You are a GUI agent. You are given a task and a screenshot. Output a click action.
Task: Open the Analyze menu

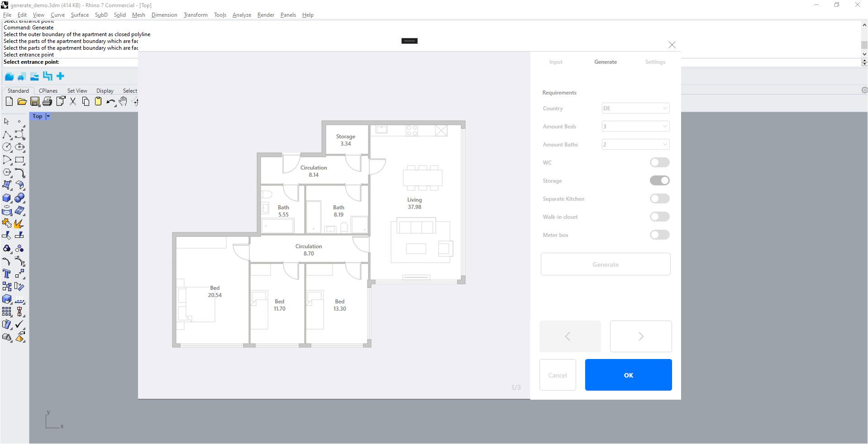[x=242, y=15]
